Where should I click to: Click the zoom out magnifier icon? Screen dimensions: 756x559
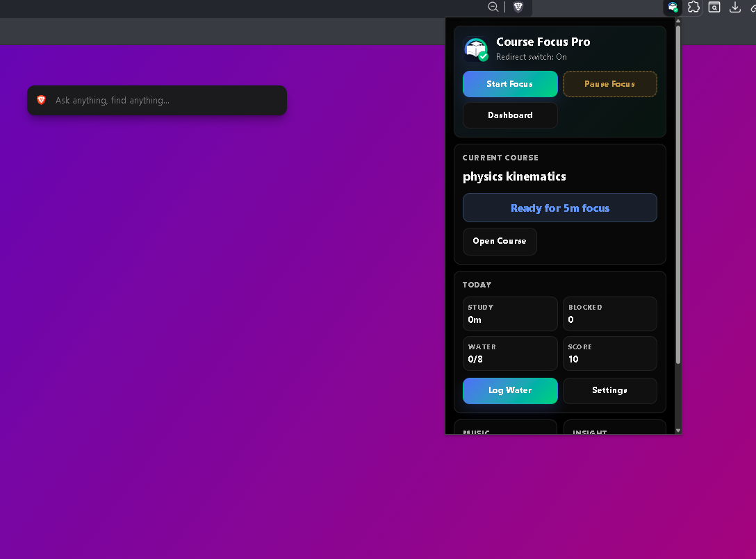[x=493, y=7]
